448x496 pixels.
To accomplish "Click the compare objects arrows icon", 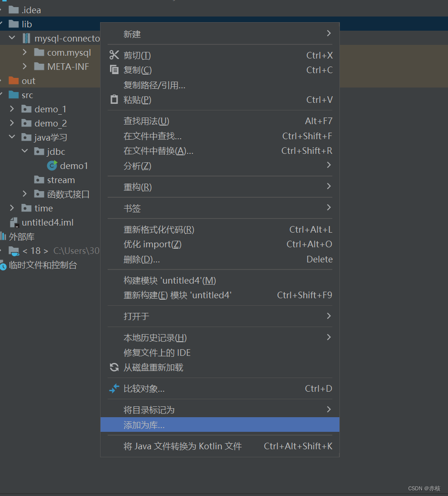I will (114, 388).
